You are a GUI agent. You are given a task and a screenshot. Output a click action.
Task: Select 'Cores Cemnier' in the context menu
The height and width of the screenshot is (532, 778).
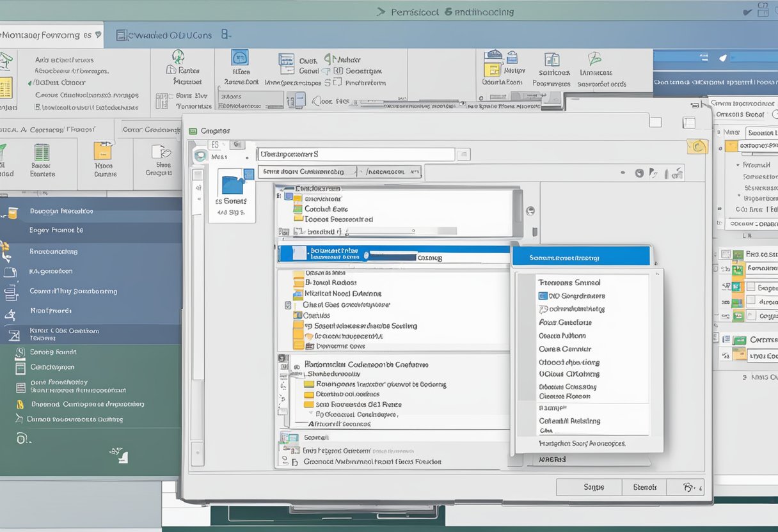[564, 349]
